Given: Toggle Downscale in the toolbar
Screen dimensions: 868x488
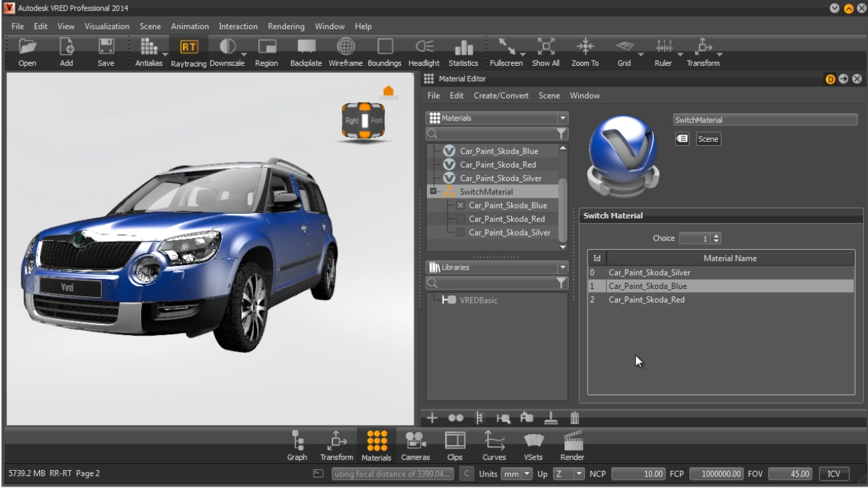Looking at the screenshot, I should 227,52.
